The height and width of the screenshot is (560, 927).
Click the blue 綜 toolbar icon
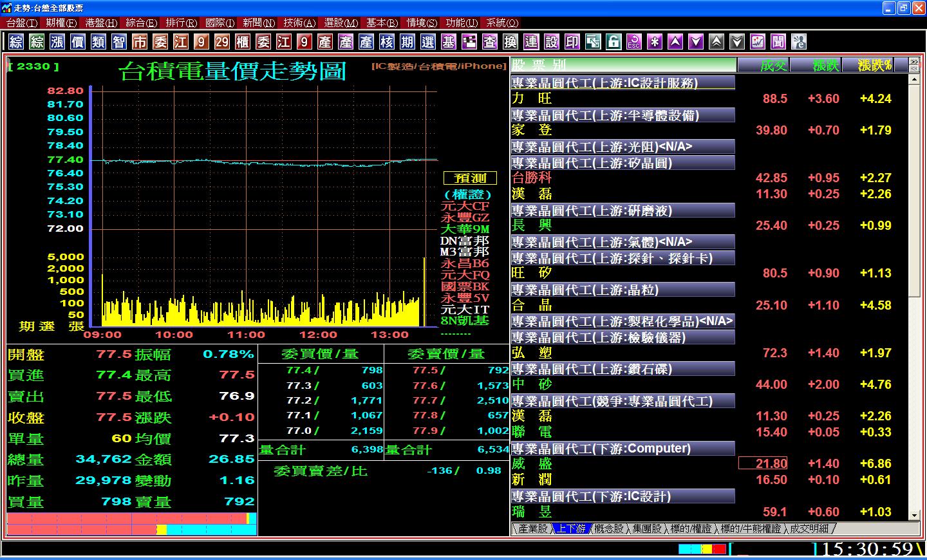point(16,42)
